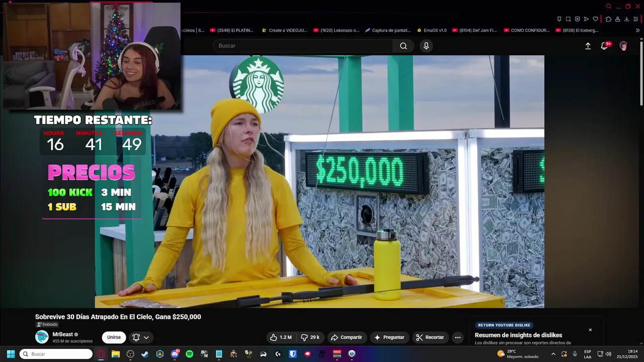The width and height of the screenshot is (644, 362).
Task: Show hidden system tray icons
Action: point(553,354)
